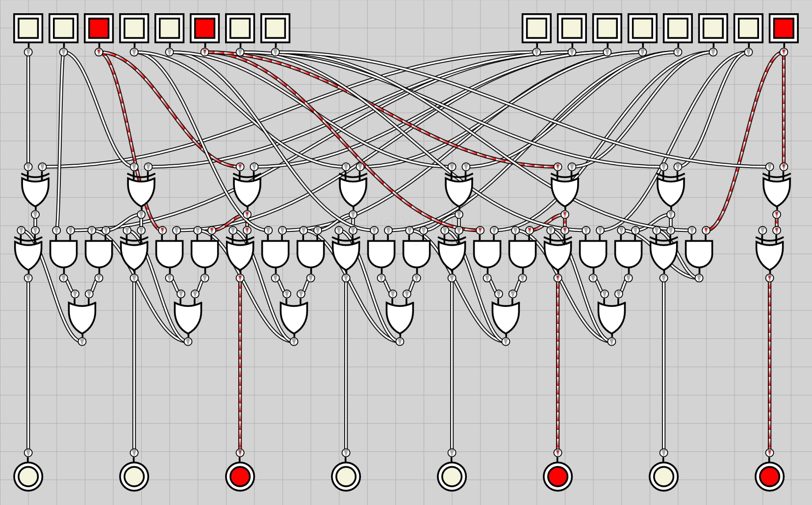Screen dimensions: 812x505
Task: Pick the second AND gate from the left
Action: pyautogui.click(x=99, y=254)
